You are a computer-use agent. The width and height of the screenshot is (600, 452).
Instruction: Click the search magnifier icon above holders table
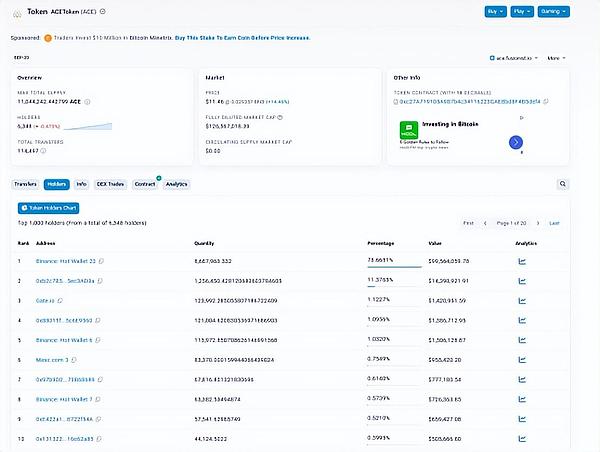click(x=563, y=184)
